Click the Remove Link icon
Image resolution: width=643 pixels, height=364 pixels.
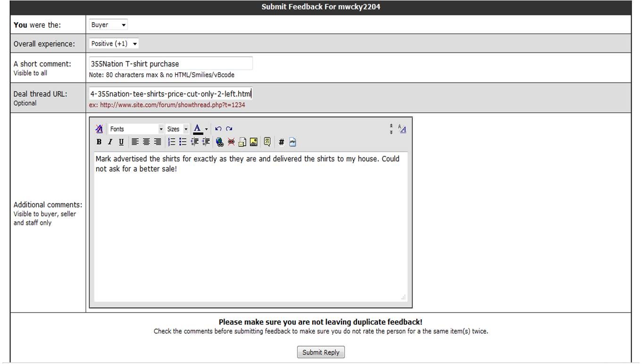(231, 142)
